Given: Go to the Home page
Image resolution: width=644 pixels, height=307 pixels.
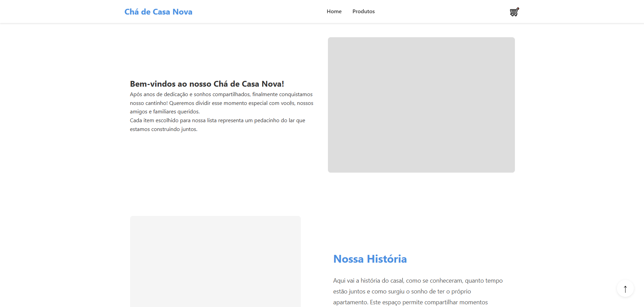Looking at the screenshot, I should (x=334, y=12).
